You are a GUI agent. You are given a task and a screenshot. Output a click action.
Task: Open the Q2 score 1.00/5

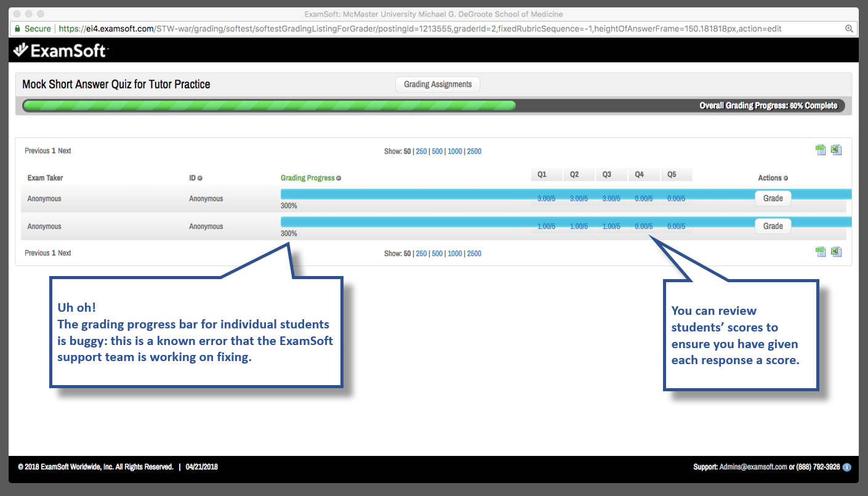(x=579, y=227)
